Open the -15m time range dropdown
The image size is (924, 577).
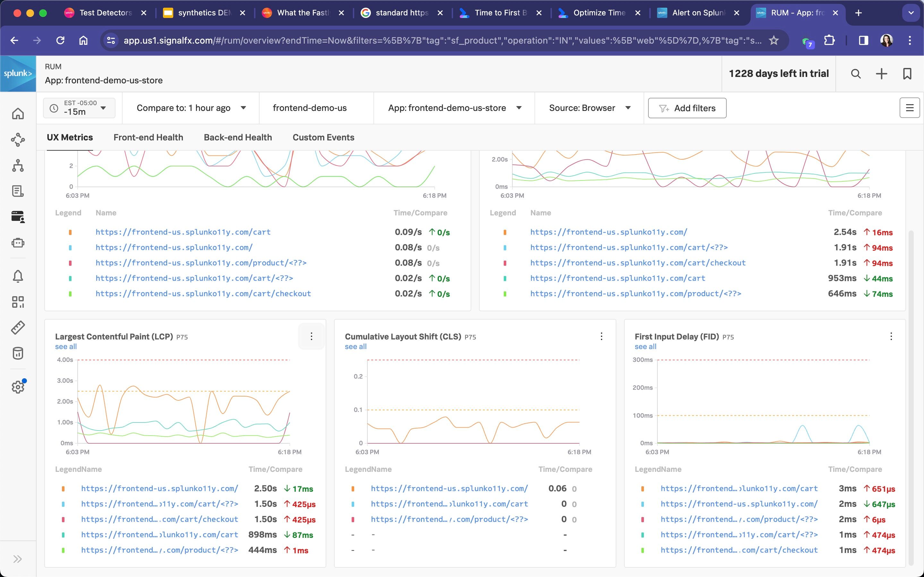[x=80, y=108]
